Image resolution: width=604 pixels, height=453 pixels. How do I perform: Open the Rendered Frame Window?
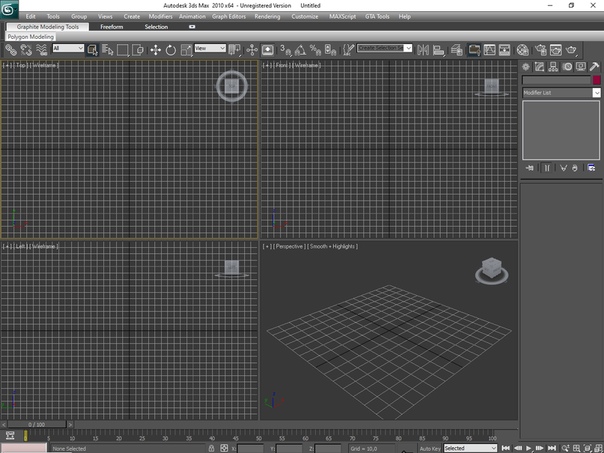(556, 50)
